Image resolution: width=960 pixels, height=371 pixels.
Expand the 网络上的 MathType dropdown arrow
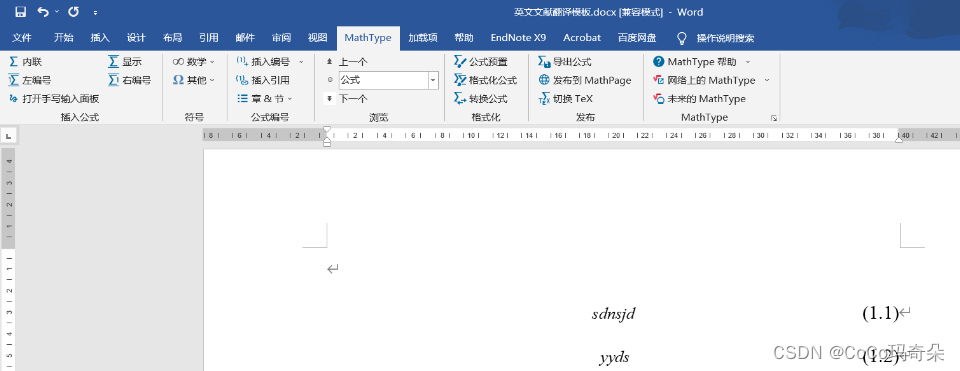pos(767,81)
